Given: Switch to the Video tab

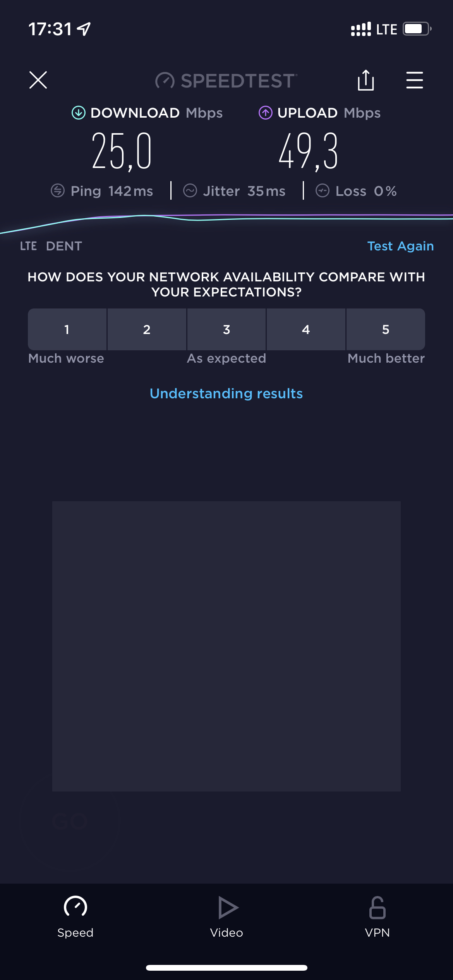Looking at the screenshot, I should point(226,917).
